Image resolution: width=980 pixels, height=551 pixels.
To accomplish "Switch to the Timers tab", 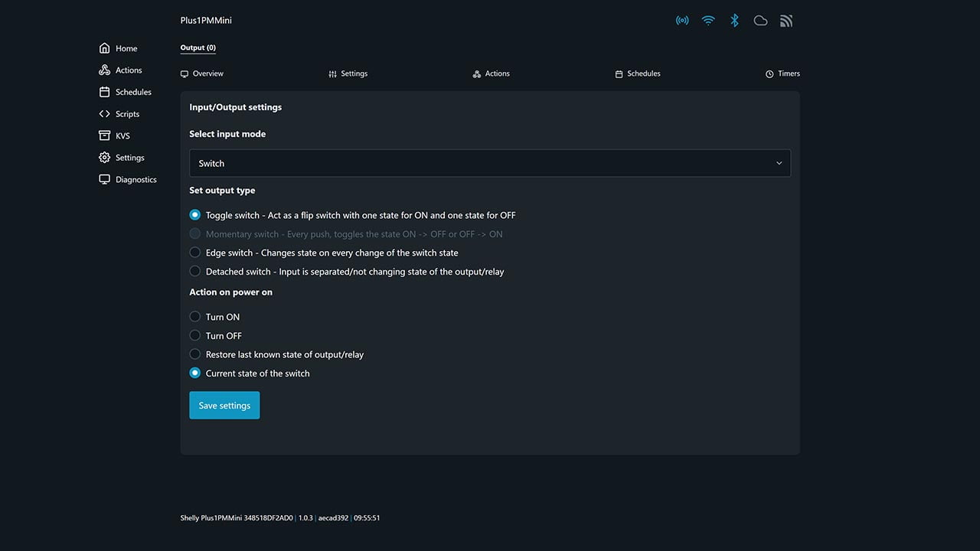I will click(x=783, y=73).
